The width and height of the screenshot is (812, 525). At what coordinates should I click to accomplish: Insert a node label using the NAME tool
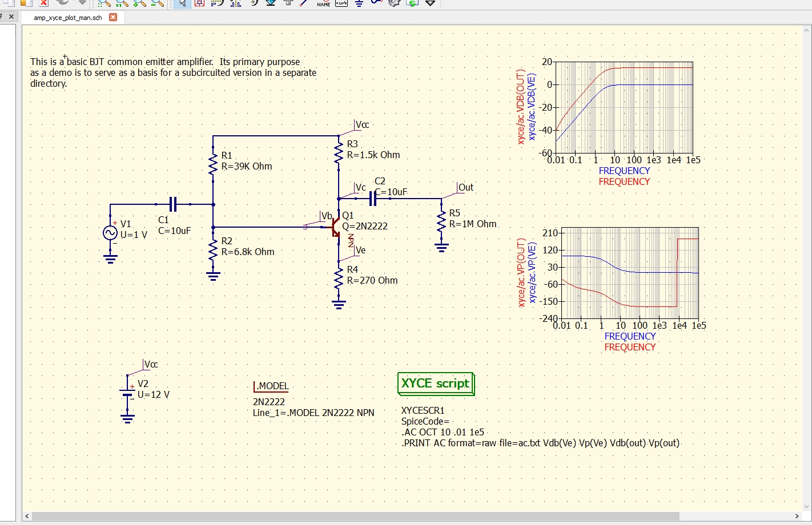[323, 4]
